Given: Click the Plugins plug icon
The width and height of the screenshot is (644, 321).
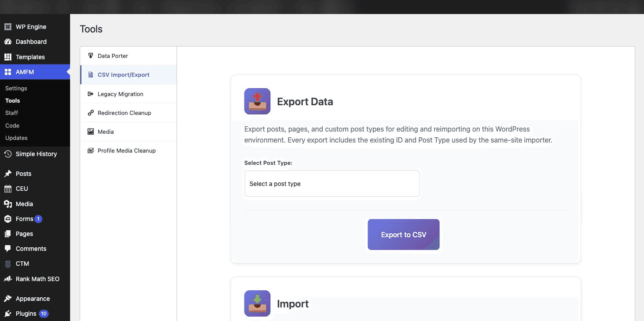Looking at the screenshot, I should [x=8, y=314].
